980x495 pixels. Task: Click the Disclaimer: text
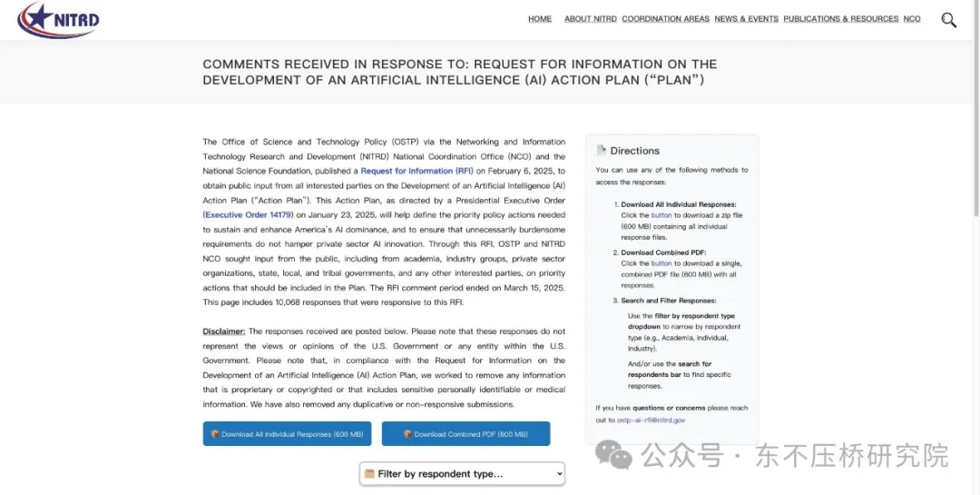224,331
